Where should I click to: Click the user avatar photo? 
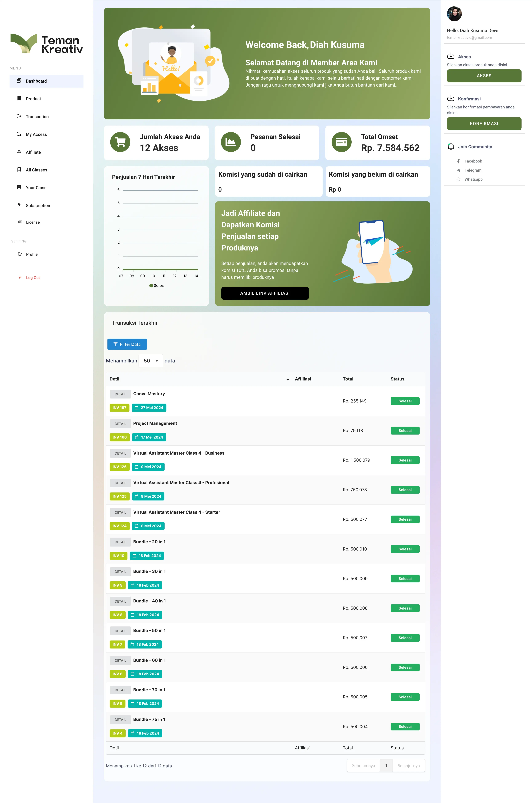(x=454, y=14)
